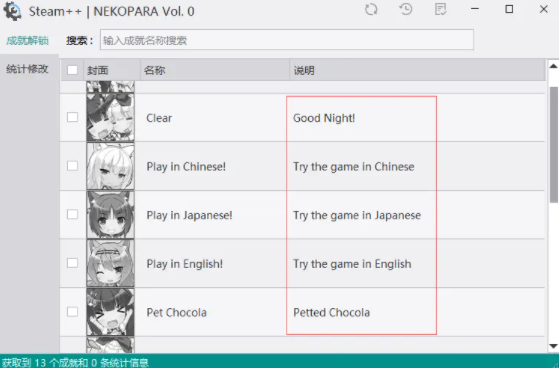Focus the 输入成就名称搜索 search field

coord(287,40)
